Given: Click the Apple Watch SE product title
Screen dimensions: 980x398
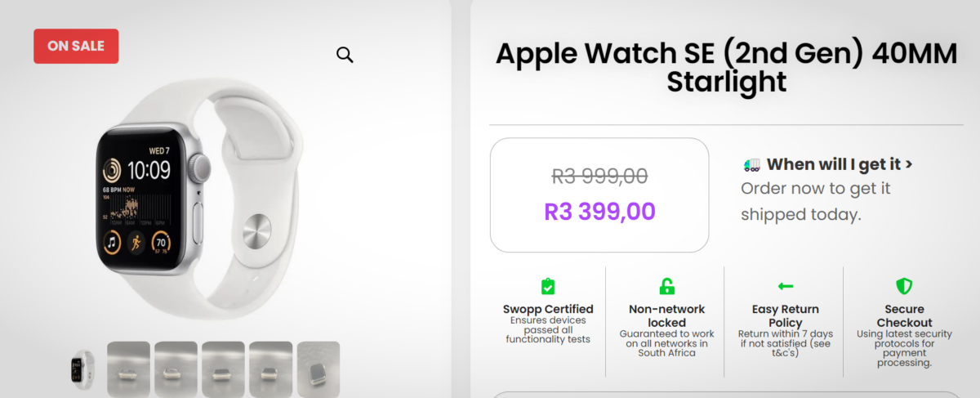Looking at the screenshot, I should (726, 68).
